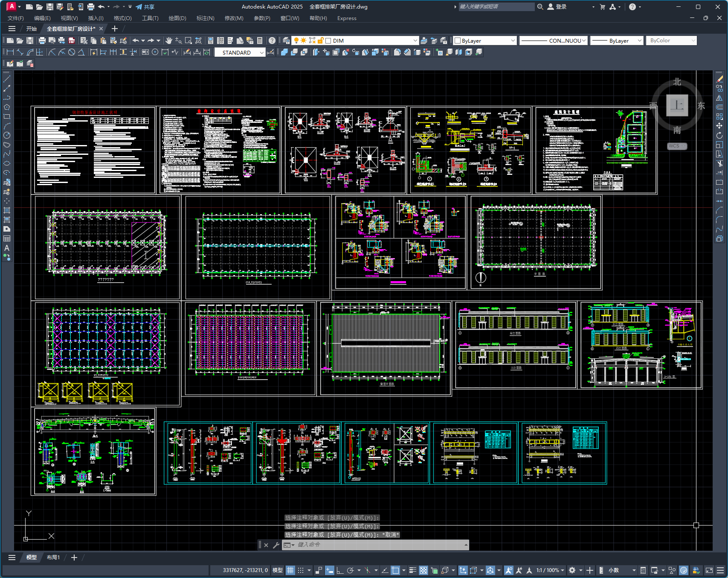Click the 模型 model space status button

[x=278, y=570]
